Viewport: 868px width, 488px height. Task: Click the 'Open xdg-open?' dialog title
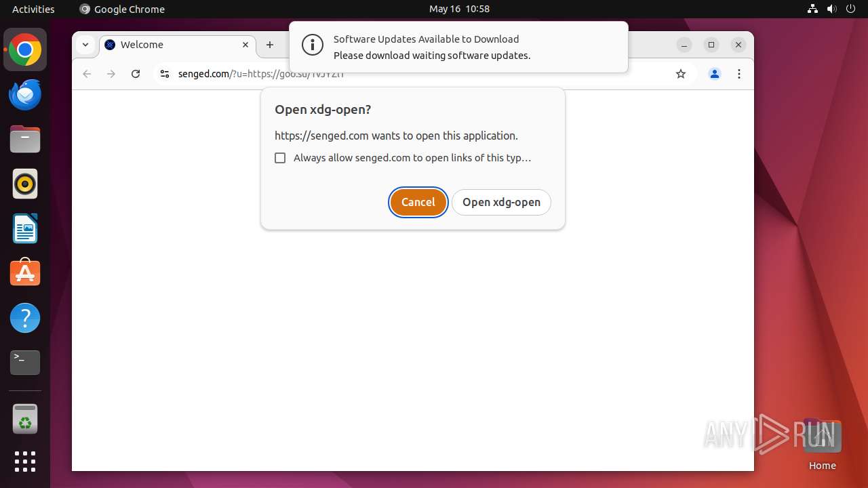pyautogui.click(x=323, y=110)
